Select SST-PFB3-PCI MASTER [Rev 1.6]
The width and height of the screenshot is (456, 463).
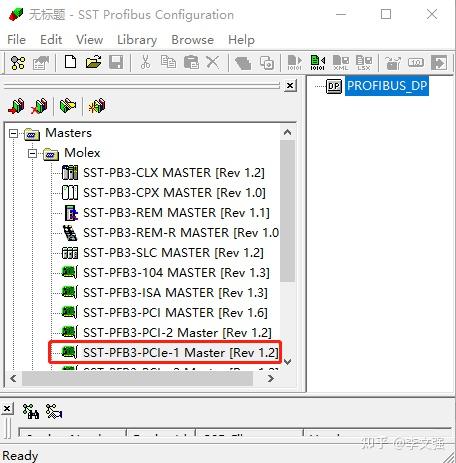click(x=175, y=313)
